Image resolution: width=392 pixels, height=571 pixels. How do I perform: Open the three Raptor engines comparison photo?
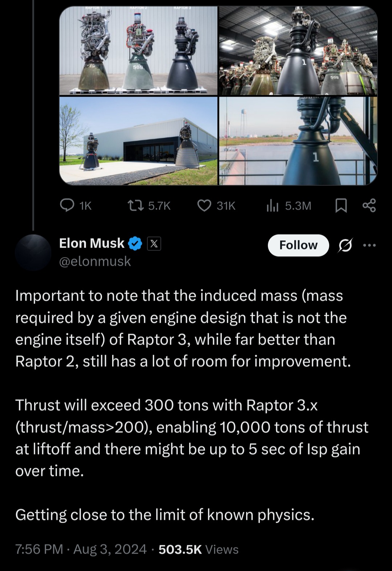tap(138, 51)
